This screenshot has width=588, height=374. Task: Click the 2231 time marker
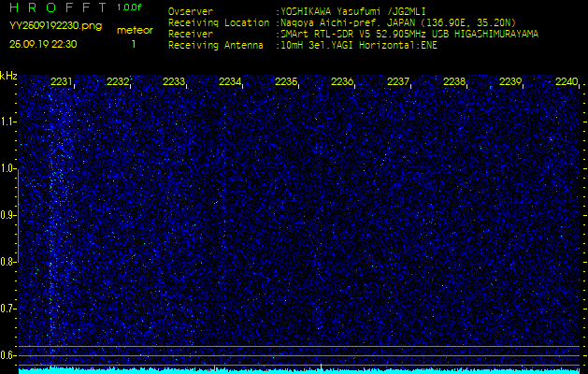click(62, 82)
